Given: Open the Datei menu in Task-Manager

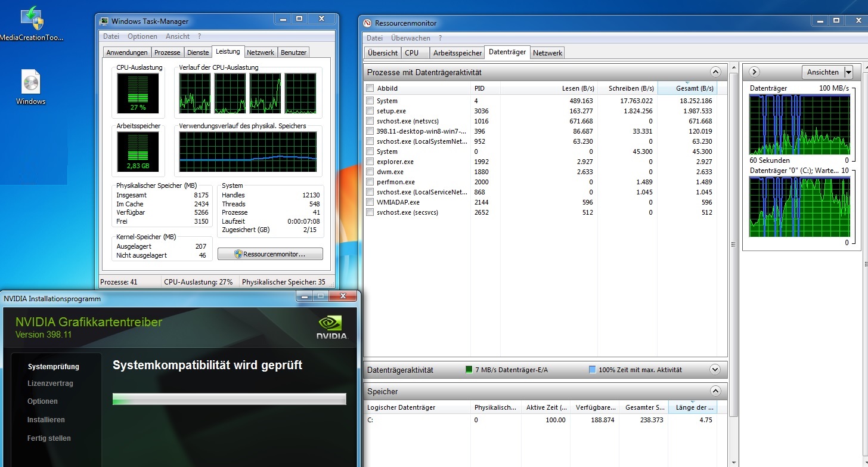Looking at the screenshot, I should (x=111, y=36).
